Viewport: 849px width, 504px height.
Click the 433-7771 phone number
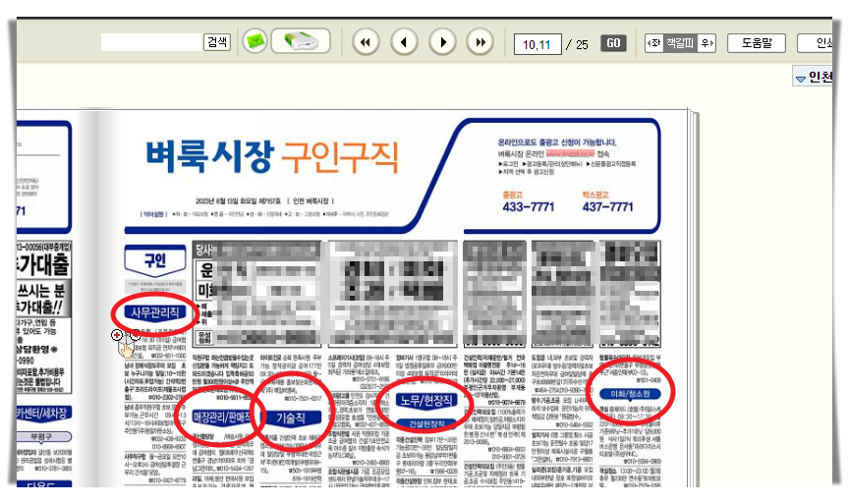[x=529, y=206]
